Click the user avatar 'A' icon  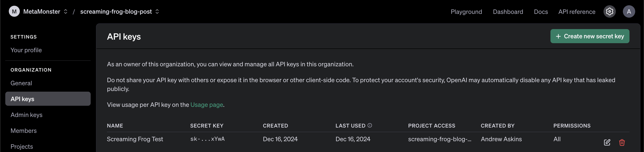629,11
